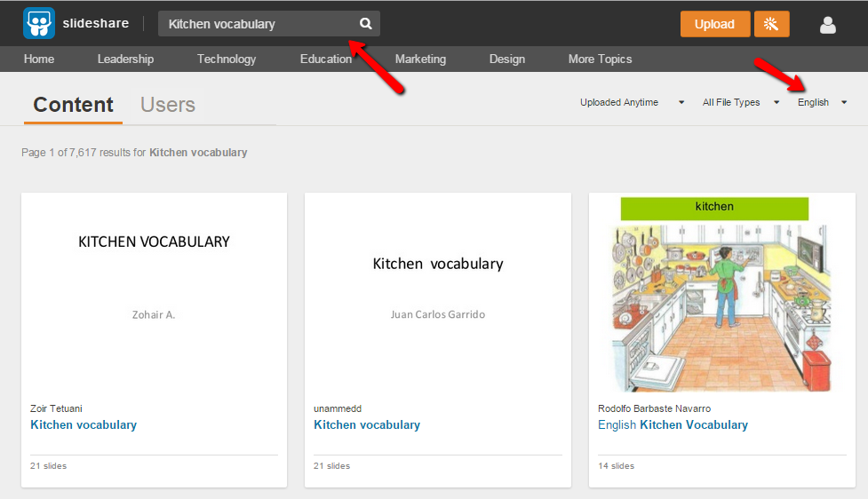Click the unammedd author name
This screenshot has height=499, width=868.
point(338,408)
